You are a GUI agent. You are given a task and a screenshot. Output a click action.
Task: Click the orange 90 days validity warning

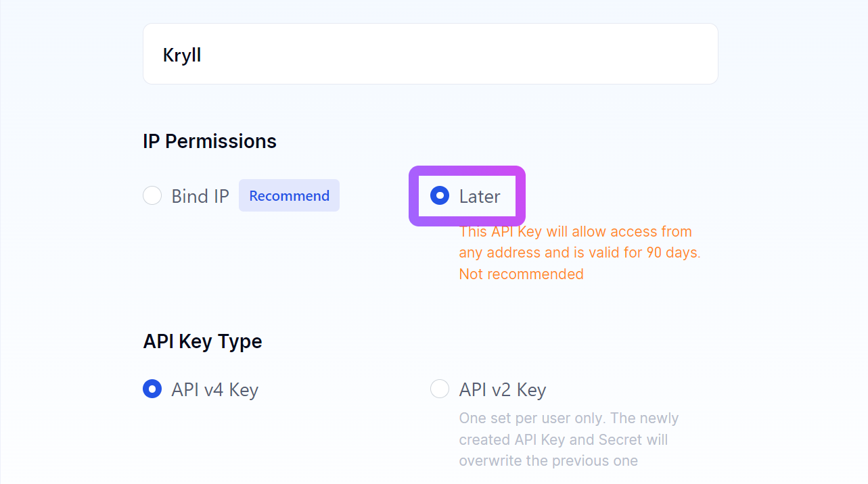point(580,253)
